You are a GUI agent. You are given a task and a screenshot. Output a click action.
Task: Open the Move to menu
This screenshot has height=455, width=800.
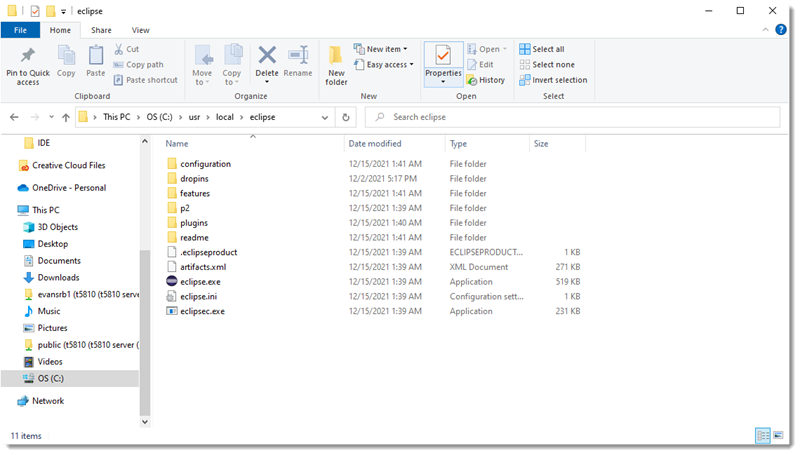pyautogui.click(x=203, y=65)
